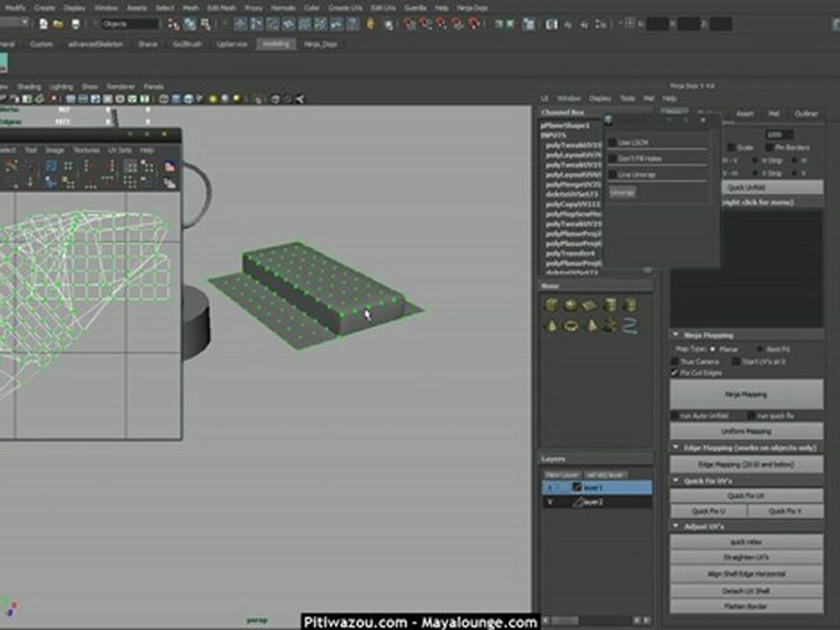The height and width of the screenshot is (630, 840).
Task: Click the blue curve tool icon
Action: click(630, 325)
